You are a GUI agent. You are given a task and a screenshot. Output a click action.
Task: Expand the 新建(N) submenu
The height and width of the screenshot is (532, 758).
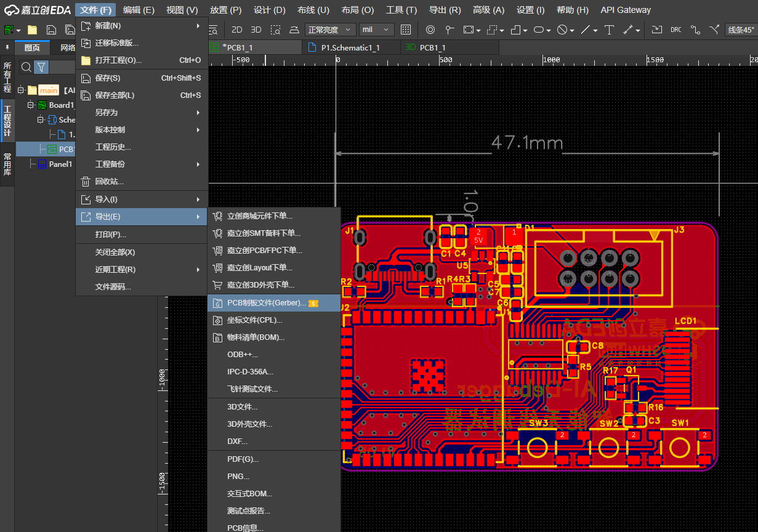coord(141,26)
